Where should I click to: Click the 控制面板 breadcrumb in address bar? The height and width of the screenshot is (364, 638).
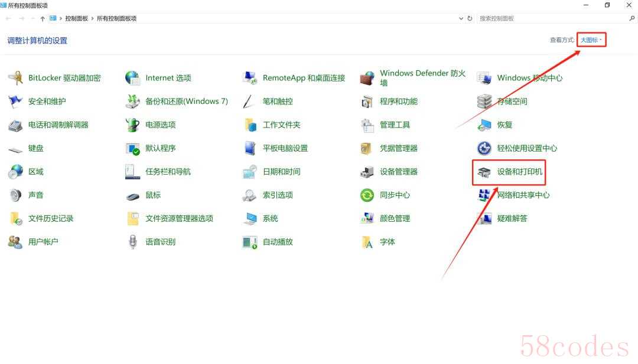pos(76,18)
